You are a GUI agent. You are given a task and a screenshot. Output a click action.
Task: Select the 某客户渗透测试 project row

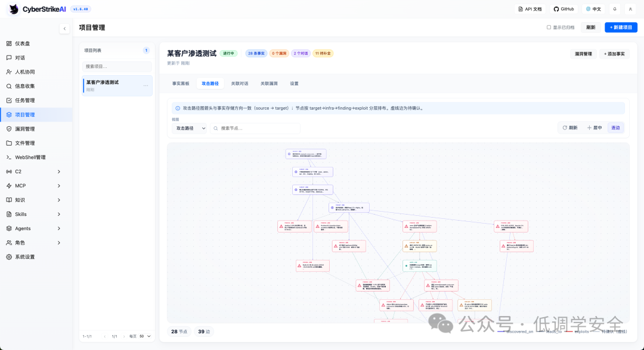coord(117,85)
